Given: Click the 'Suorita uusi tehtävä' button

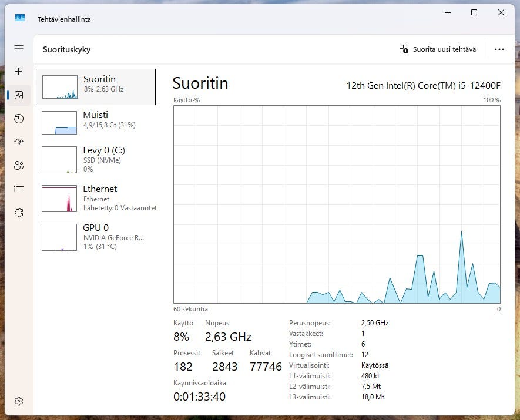Looking at the screenshot, I should pyautogui.click(x=438, y=49).
